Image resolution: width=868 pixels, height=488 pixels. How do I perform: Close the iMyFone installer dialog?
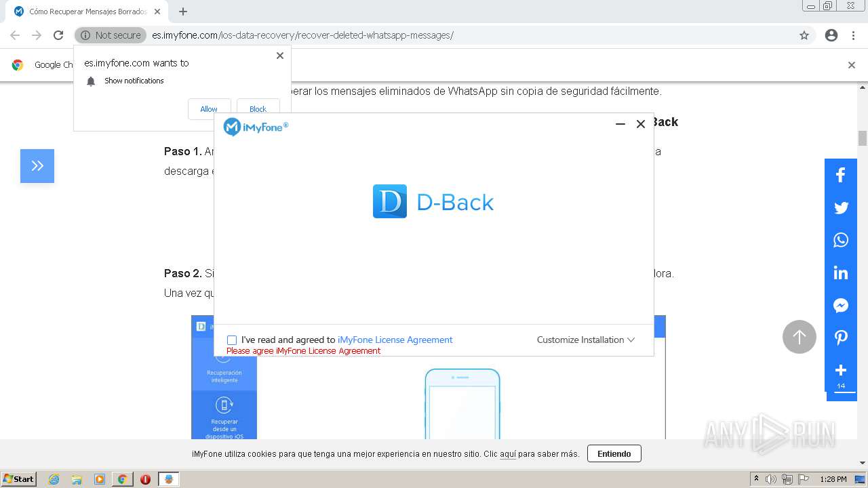pos(640,124)
